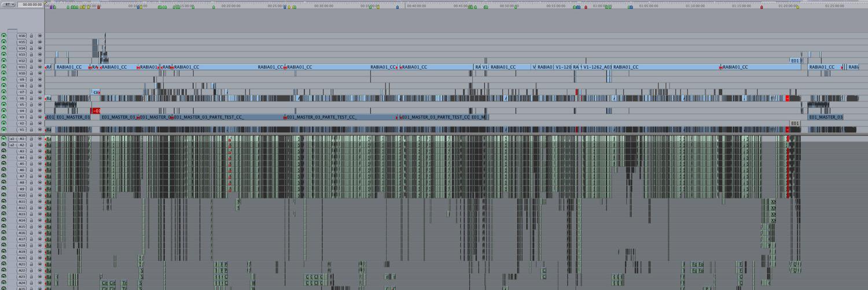Lock video track V13
The width and height of the screenshot is (868, 290).
click(x=32, y=54)
